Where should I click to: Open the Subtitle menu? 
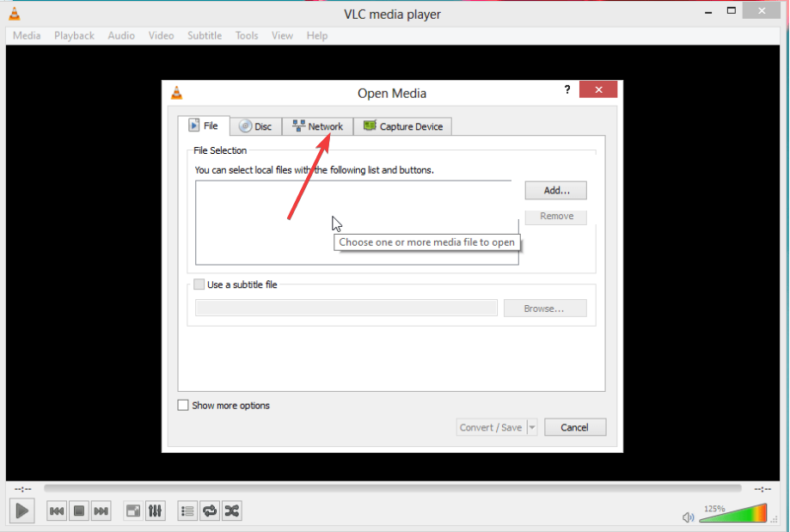click(205, 36)
